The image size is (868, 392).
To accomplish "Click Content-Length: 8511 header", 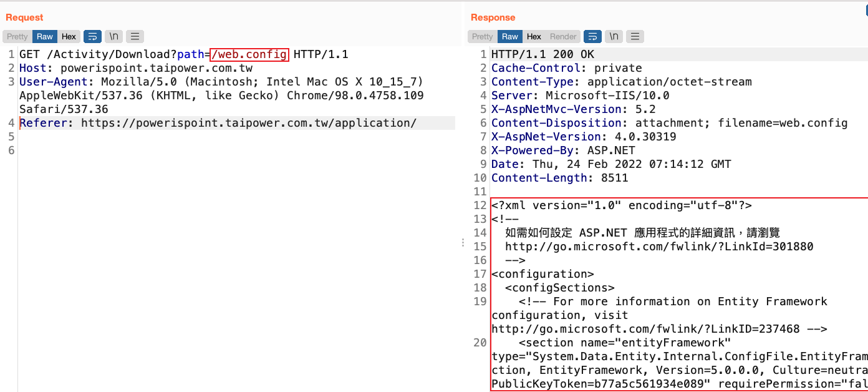I will point(559,178).
